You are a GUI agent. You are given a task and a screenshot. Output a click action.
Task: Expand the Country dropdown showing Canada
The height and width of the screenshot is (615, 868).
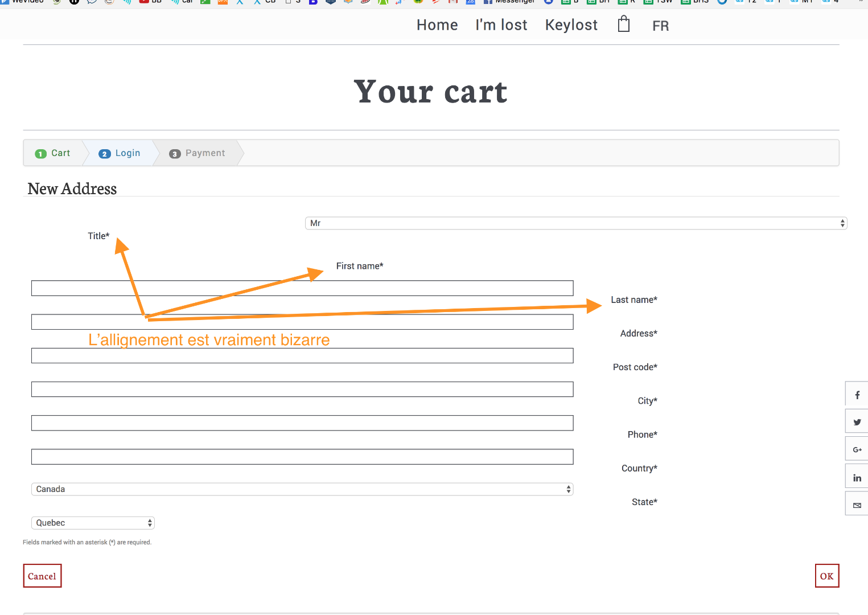pyautogui.click(x=302, y=489)
